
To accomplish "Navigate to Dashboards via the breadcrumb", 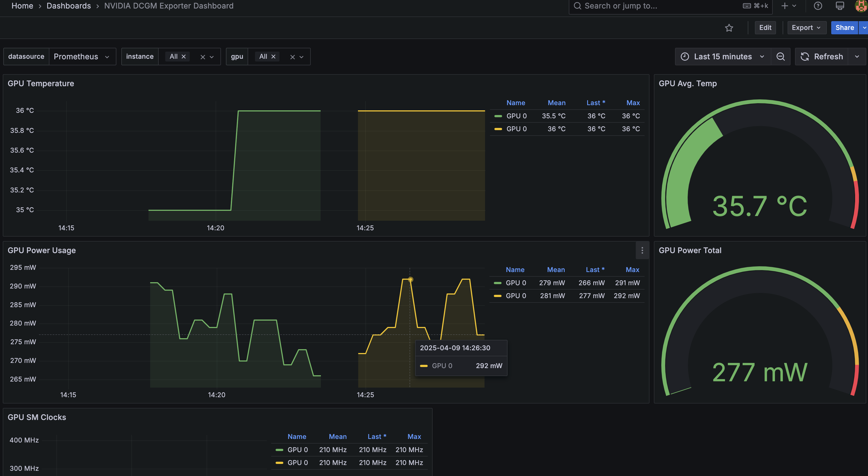I will pyautogui.click(x=69, y=6).
